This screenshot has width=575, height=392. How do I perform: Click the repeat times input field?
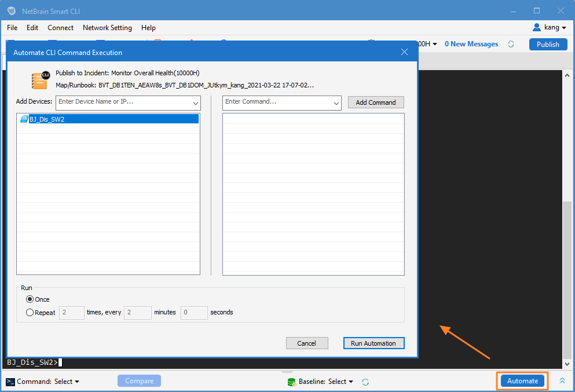pyautogui.click(x=71, y=313)
